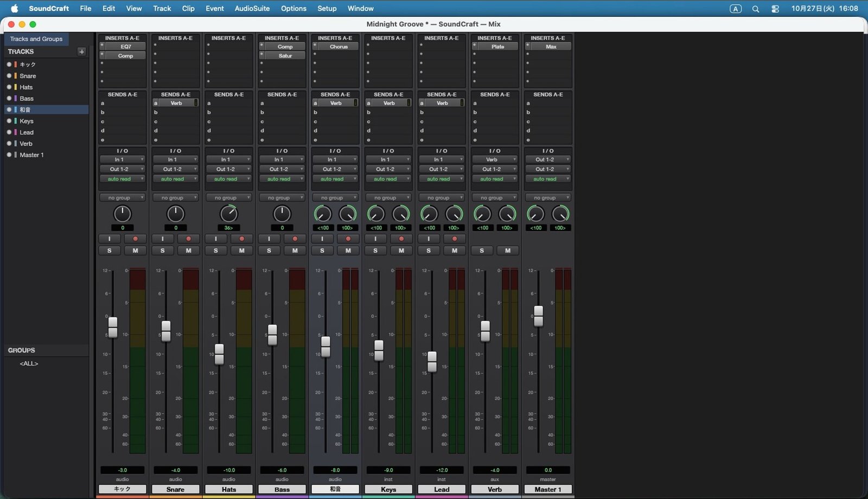This screenshot has height=499, width=868.
Task: Select the <ALL> group
Action: pyautogui.click(x=29, y=363)
